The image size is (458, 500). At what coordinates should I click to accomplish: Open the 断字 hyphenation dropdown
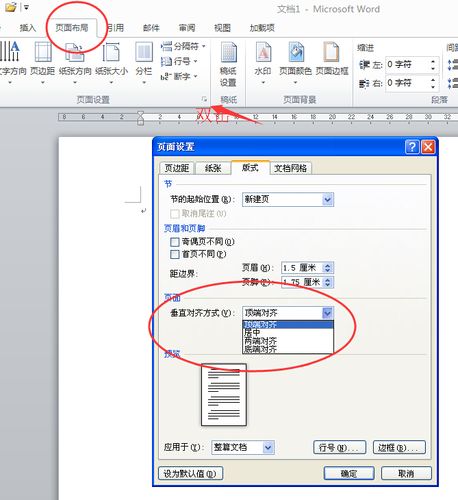click(179, 76)
